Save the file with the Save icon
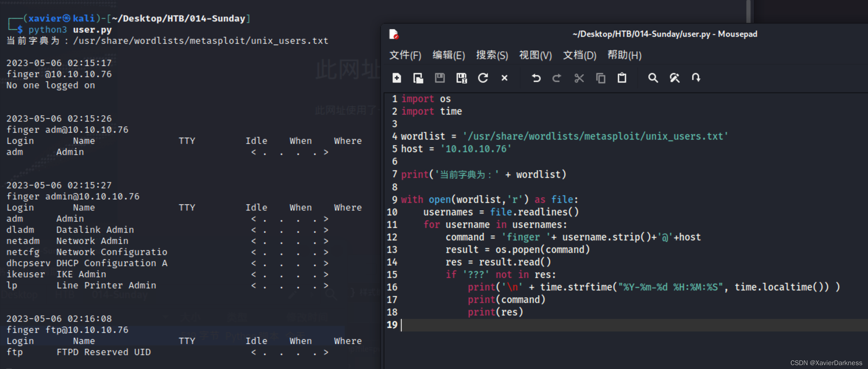The height and width of the screenshot is (369, 868). (x=440, y=78)
